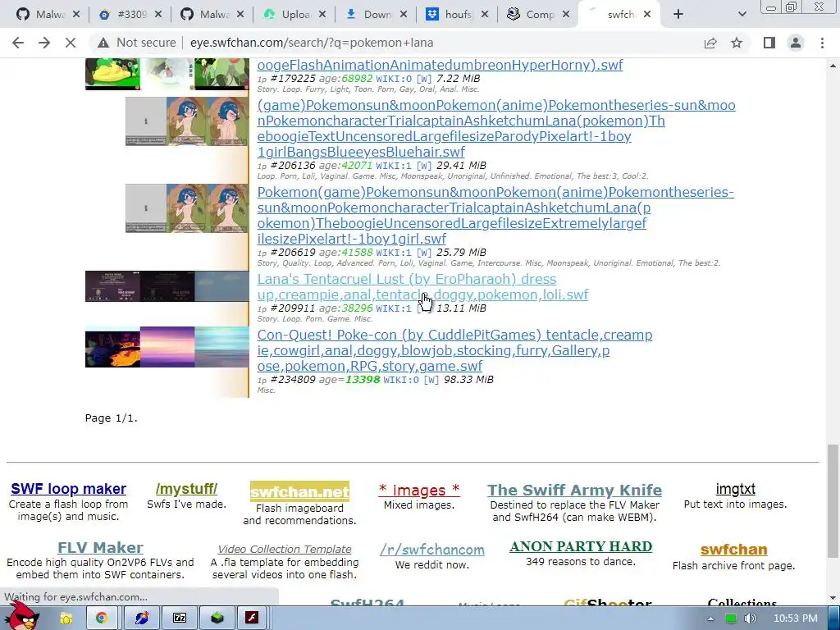
Task: Open the ANON PARTY HARD link
Action: [x=581, y=546]
